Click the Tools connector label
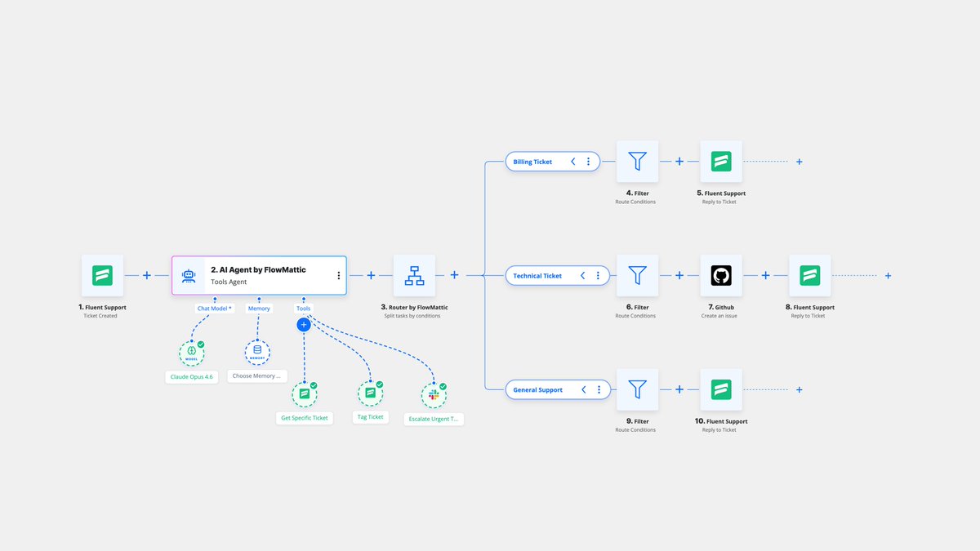This screenshot has width=980, height=551. [x=304, y=309]
